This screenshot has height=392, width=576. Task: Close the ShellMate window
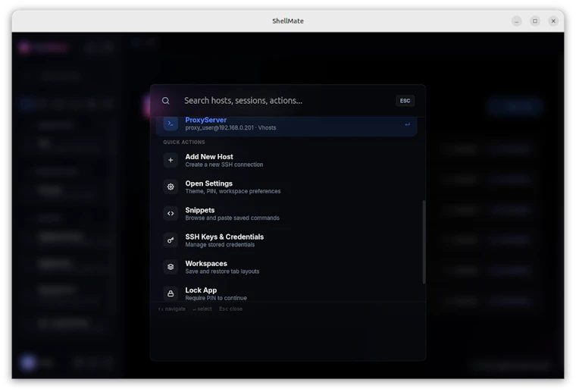point(553,21)
